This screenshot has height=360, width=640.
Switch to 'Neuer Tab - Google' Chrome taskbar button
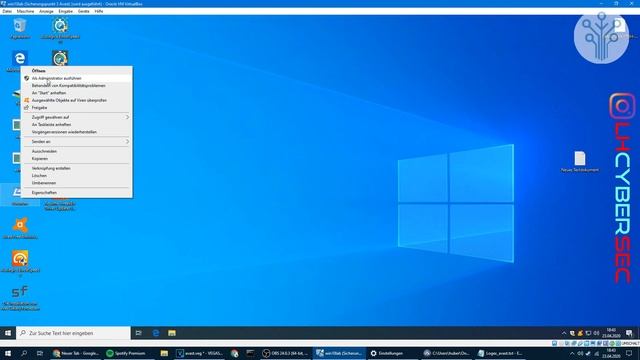[x=76, y=353]
